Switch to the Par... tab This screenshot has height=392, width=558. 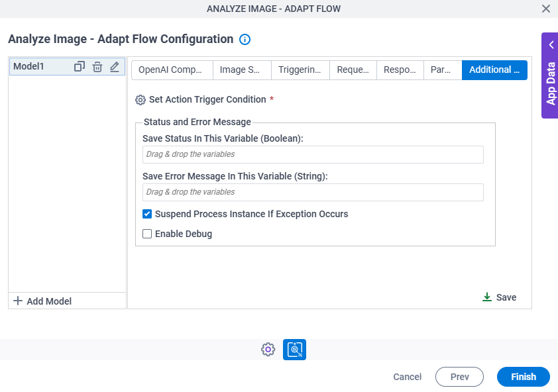tap(443, 70)
